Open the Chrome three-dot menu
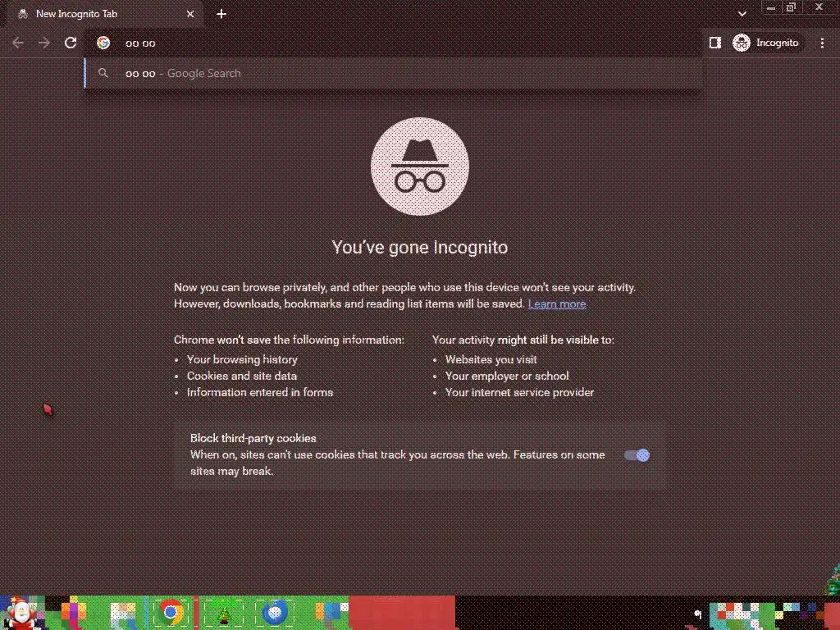This screenshot has height=630, width=840. point(822,43)
